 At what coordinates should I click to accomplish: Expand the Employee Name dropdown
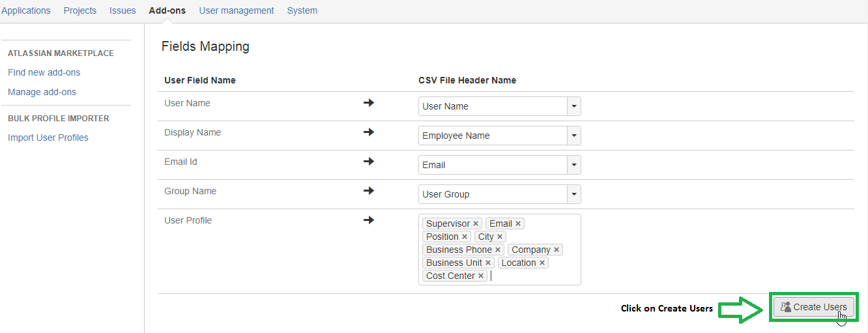tap(573, 136)
